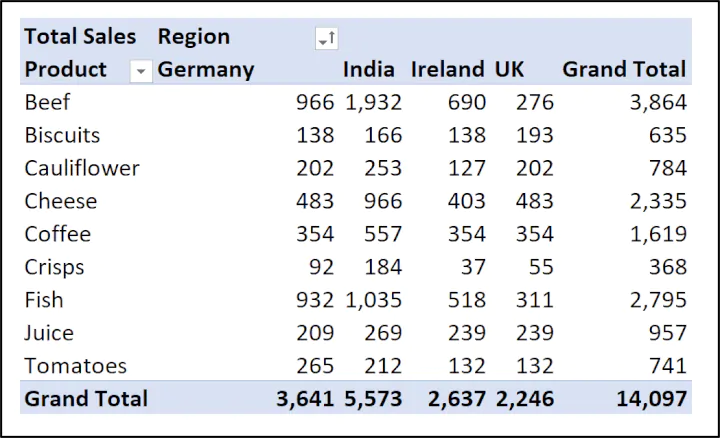Click the overall total value 14,097
This screenshot has height=438, width=720.
point(650,399)
